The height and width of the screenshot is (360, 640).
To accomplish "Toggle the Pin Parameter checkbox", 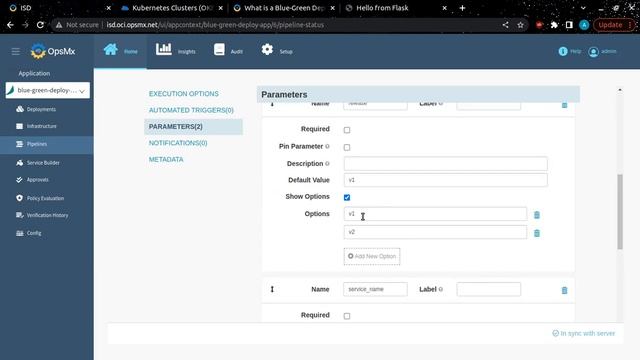I will (x=347, y=147).
